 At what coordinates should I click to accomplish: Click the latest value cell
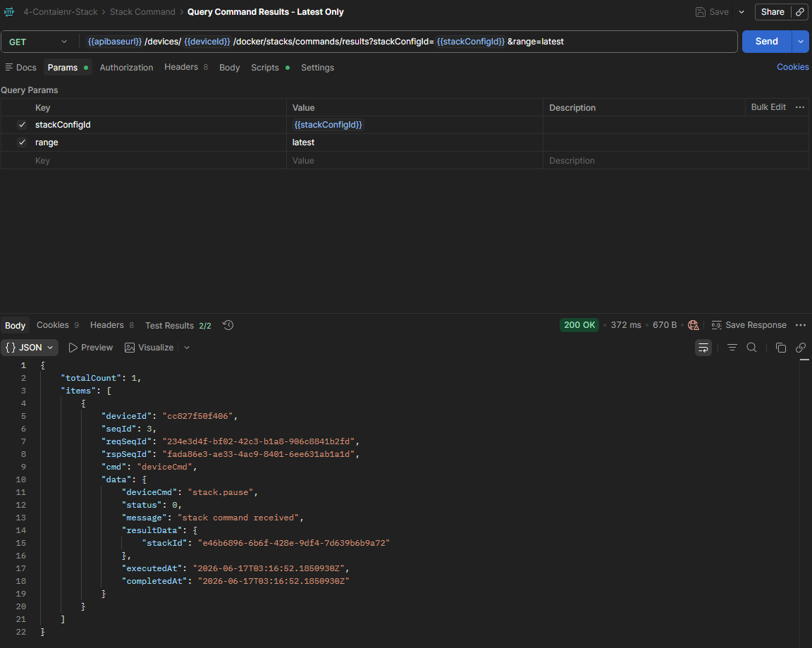(x=414, y=142)
